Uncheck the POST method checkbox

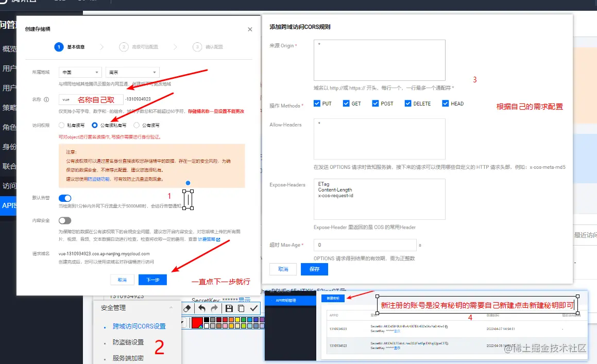point(376,103)
